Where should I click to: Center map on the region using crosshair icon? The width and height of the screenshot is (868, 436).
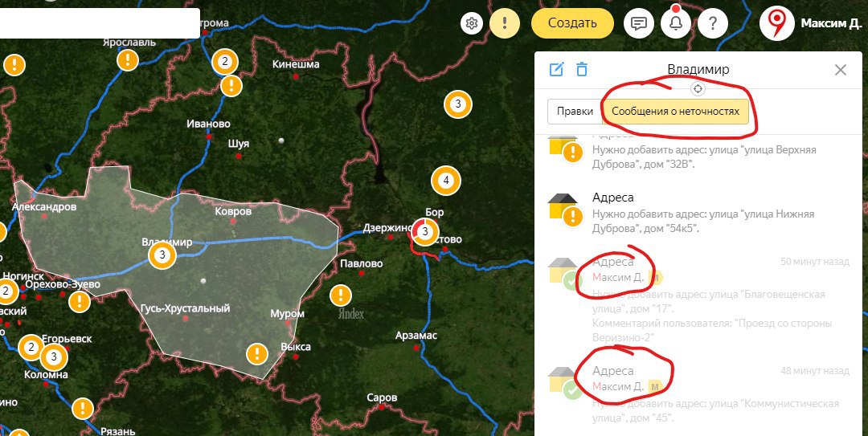[698, 88]
